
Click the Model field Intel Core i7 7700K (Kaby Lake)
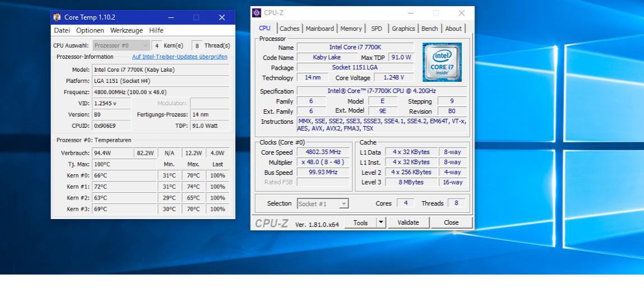[161, 70]
